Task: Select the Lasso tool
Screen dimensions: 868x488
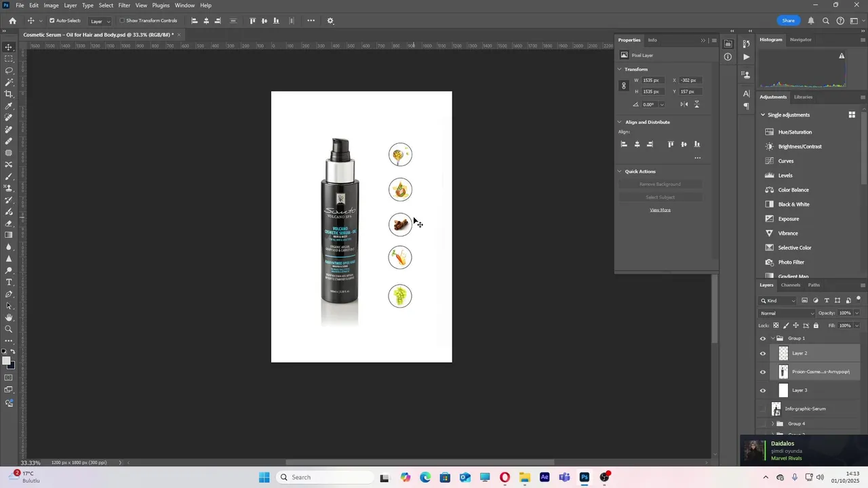Action: [x=9, y=70]
